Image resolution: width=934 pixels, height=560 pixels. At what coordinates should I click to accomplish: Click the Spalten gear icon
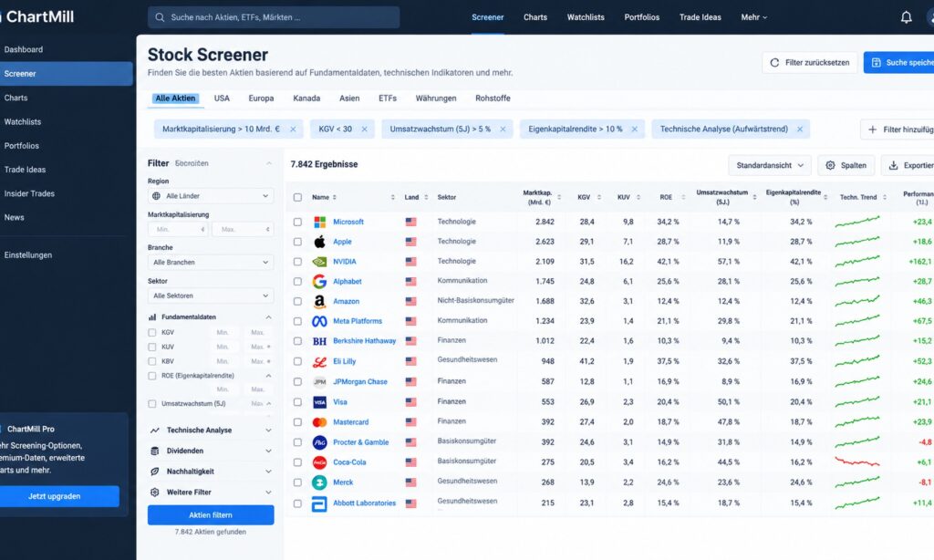coord(830,166)
